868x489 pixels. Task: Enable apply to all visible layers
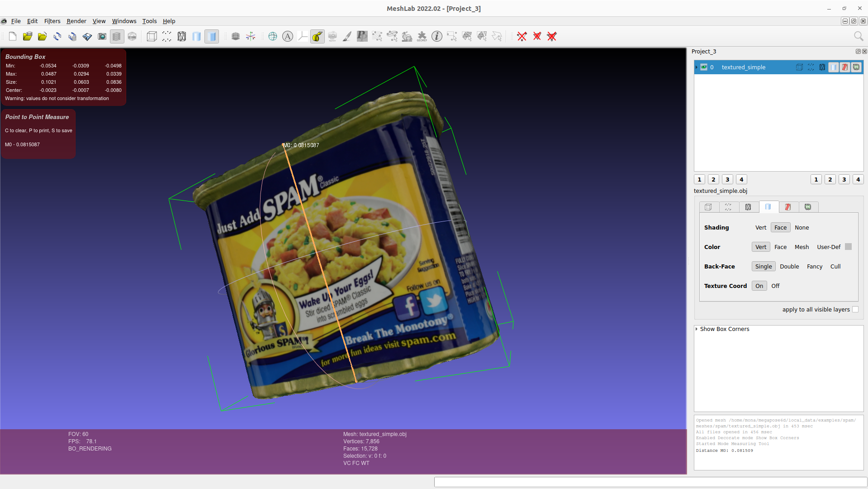coord(855,309)
